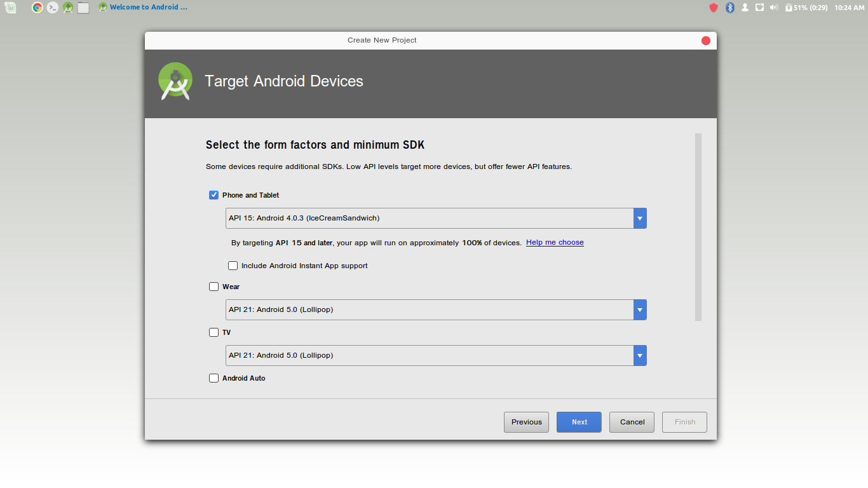The height and width of the screenshot is (488, 868).
Task: Click the red shield tray icon
Action: point(714,8)
